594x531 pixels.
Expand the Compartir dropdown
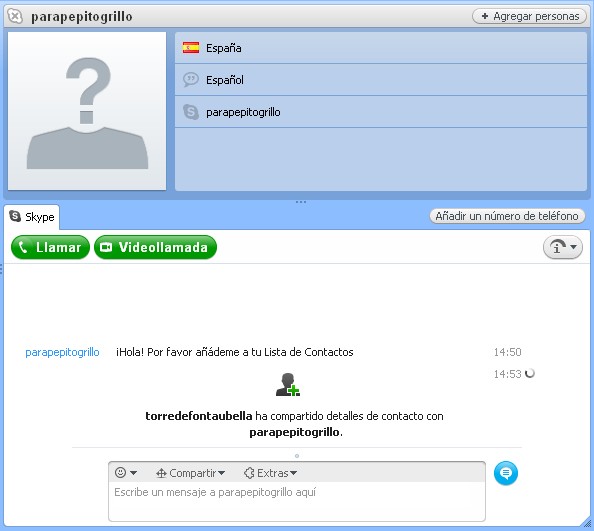coord(191,473)
